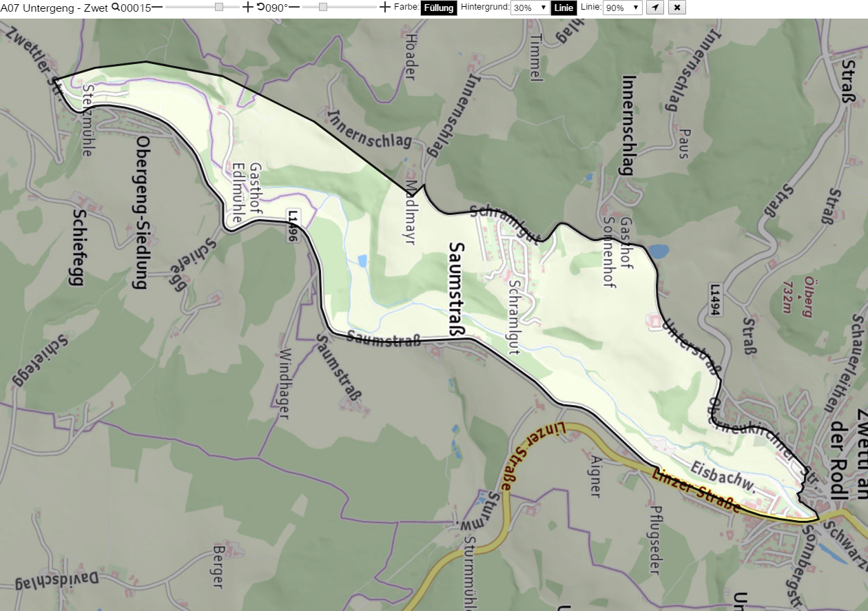The width and height of the screenshot is (868, 611).
Task: Click the Saumstraß label inside the area
Action: tap(457, 289)
